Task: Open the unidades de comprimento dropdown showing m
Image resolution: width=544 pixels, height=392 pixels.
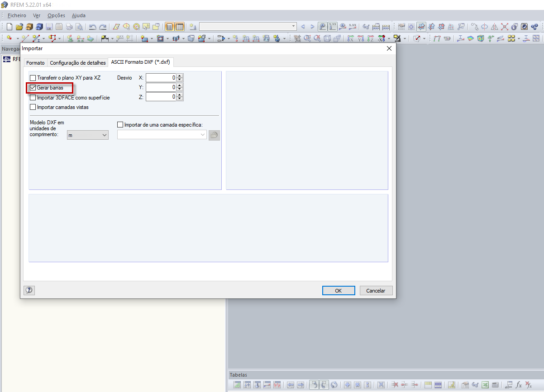Action: click(105, 135)
